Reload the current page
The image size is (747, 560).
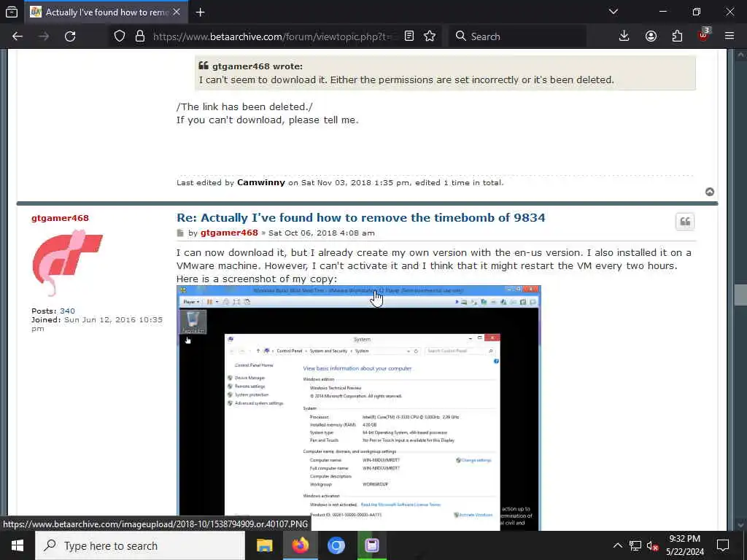[x=70, y=36]
